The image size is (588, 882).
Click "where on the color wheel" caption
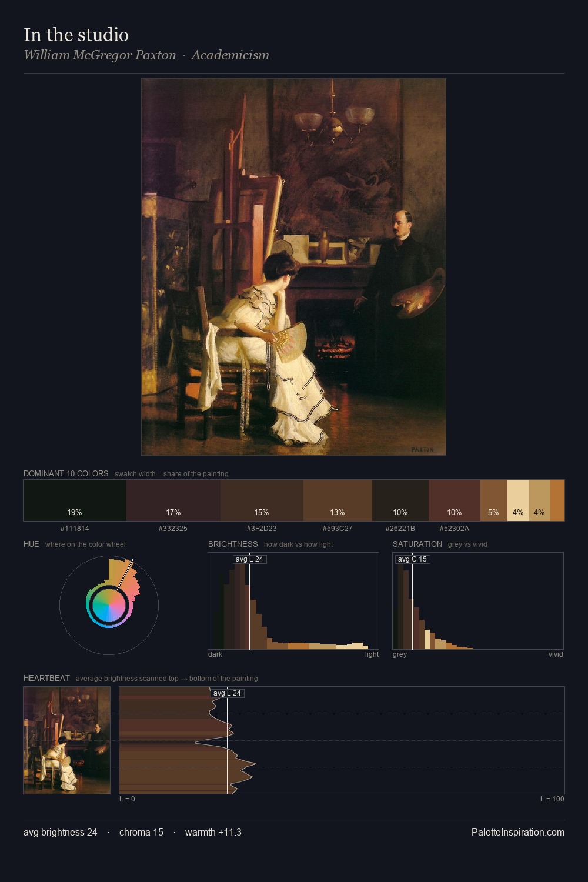tap(85, 544)
